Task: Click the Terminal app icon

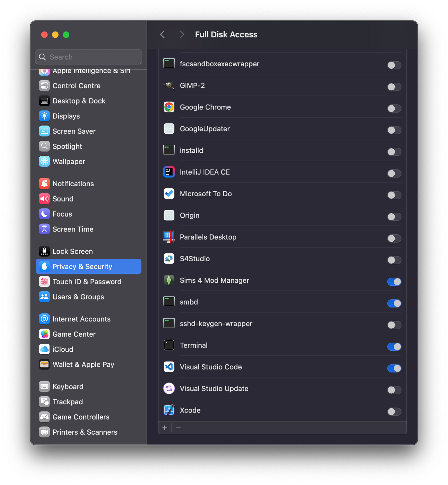Action: tap(169, 345)
